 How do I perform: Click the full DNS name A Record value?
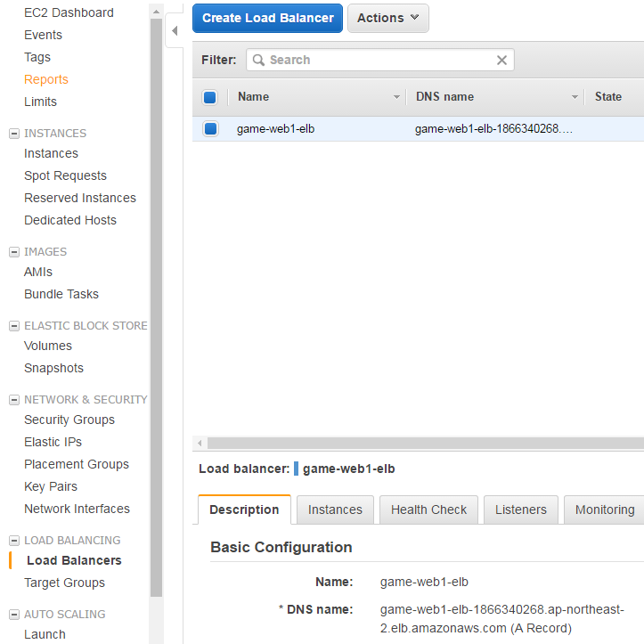coord(501,619)
